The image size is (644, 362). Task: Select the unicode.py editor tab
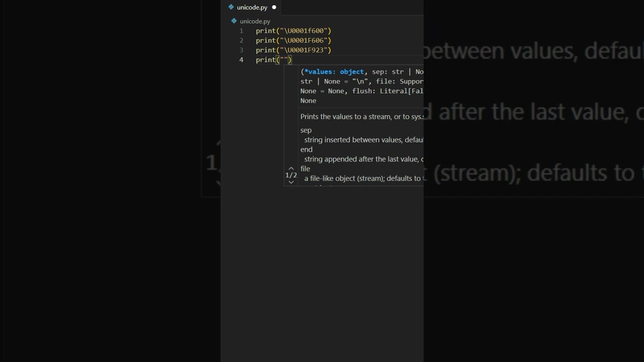pos(252,8)
